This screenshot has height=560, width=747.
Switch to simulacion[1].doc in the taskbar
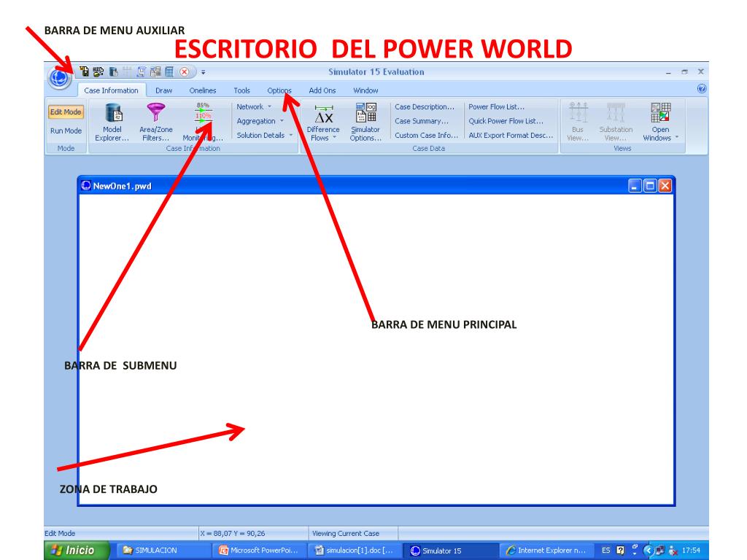pos(355,551)
